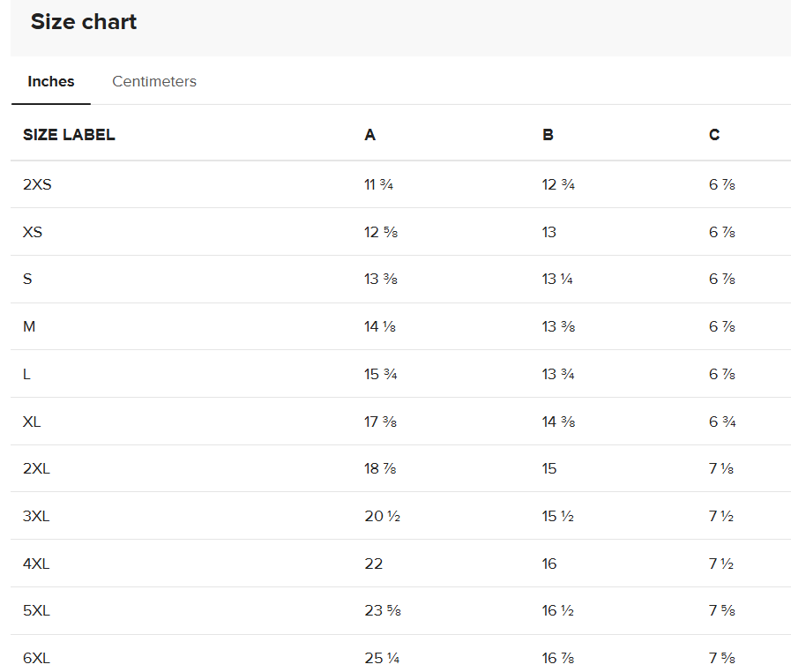Click the 11 ¾ value for 2XS
Image resolution: width=791 pixels, height=672 pixels.
coord(378,185)
